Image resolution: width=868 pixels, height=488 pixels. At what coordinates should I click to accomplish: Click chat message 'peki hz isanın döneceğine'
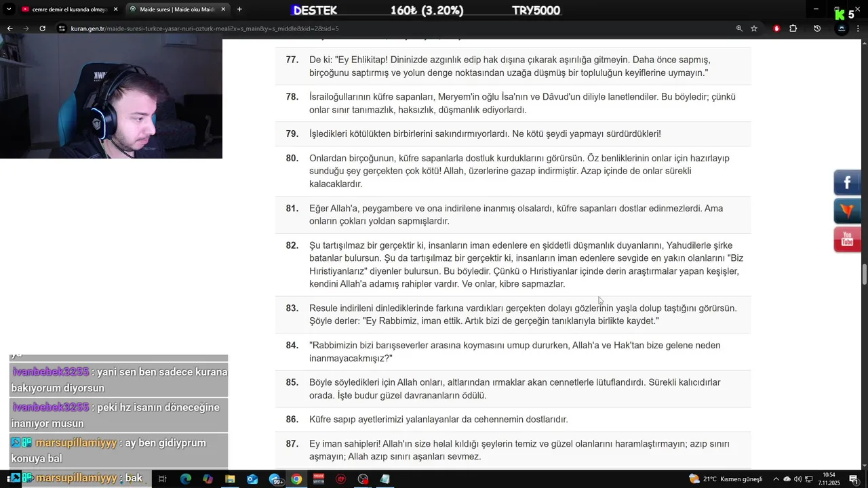(119, 415)
